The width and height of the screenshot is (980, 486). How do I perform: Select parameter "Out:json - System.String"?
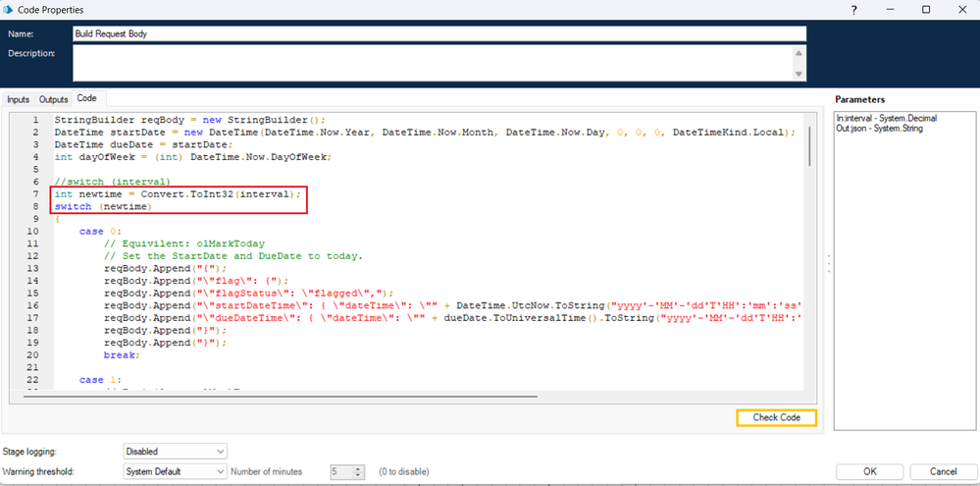879,129
